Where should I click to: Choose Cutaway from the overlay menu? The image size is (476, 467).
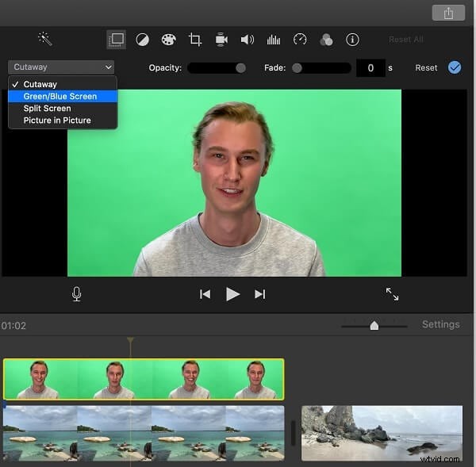tap(63, 84)
